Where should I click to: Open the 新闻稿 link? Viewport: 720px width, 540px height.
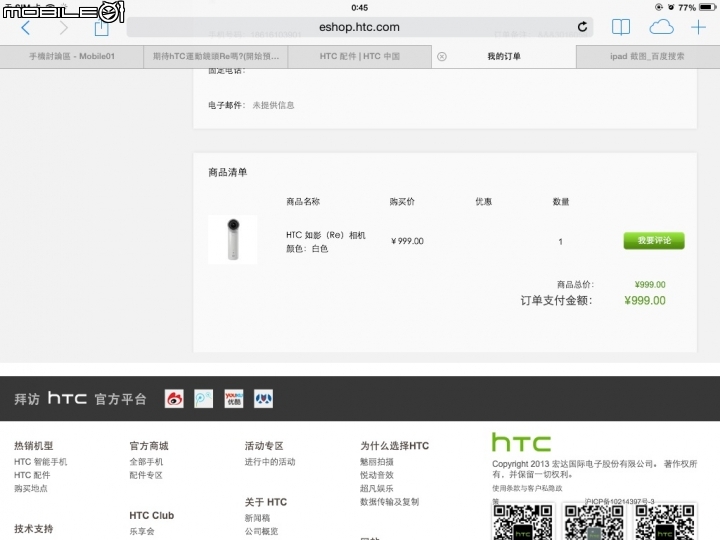[257, 518]
